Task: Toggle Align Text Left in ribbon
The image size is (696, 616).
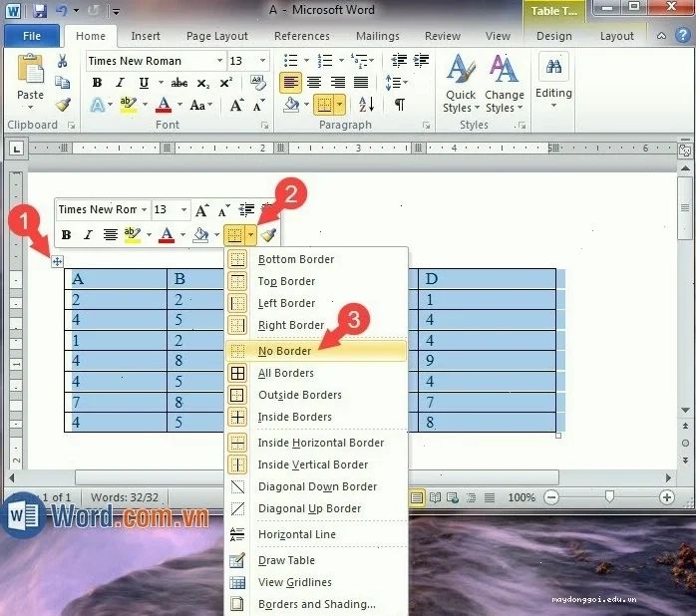Action: [291, 82]
